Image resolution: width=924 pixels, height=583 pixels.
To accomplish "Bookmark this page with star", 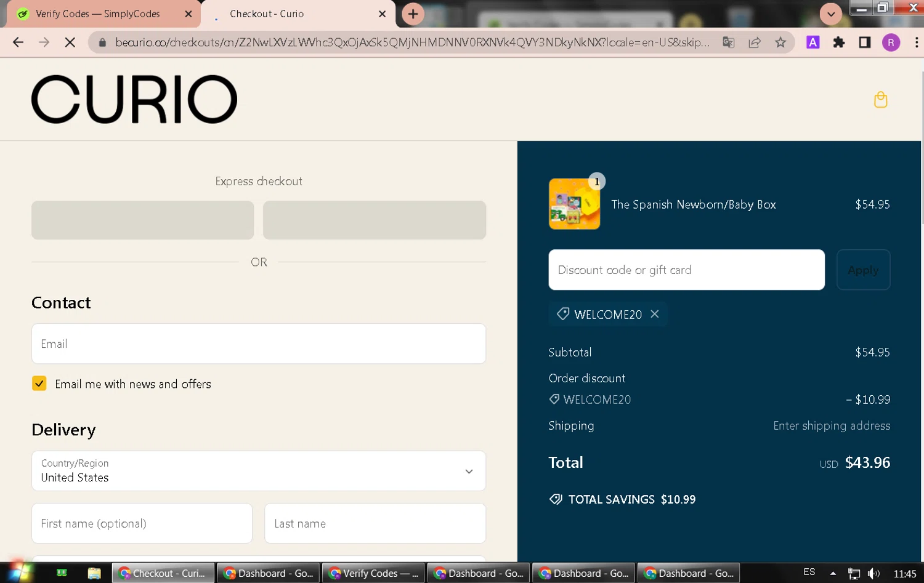I will tap(780, 42).
